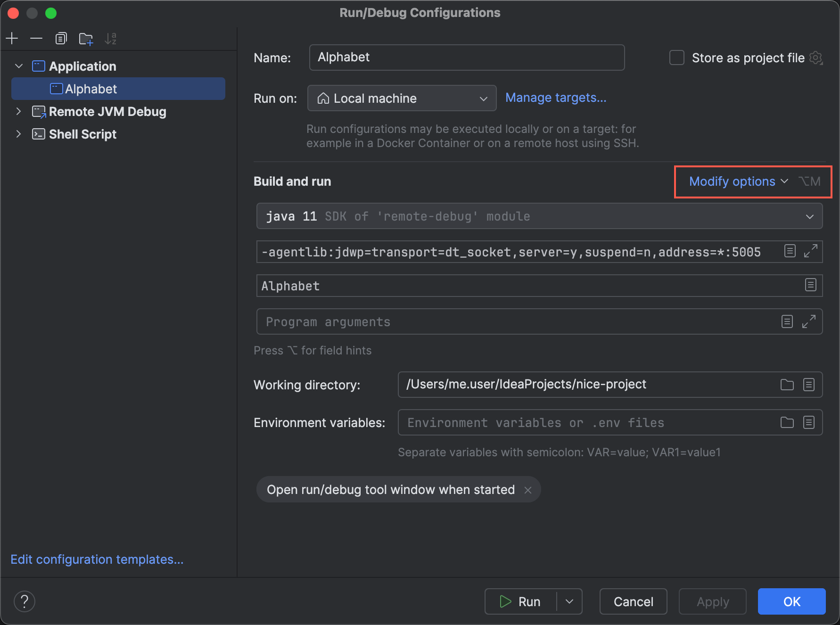
Task: Expand the Remote JVM Debug node
Action: coord(18,112)
